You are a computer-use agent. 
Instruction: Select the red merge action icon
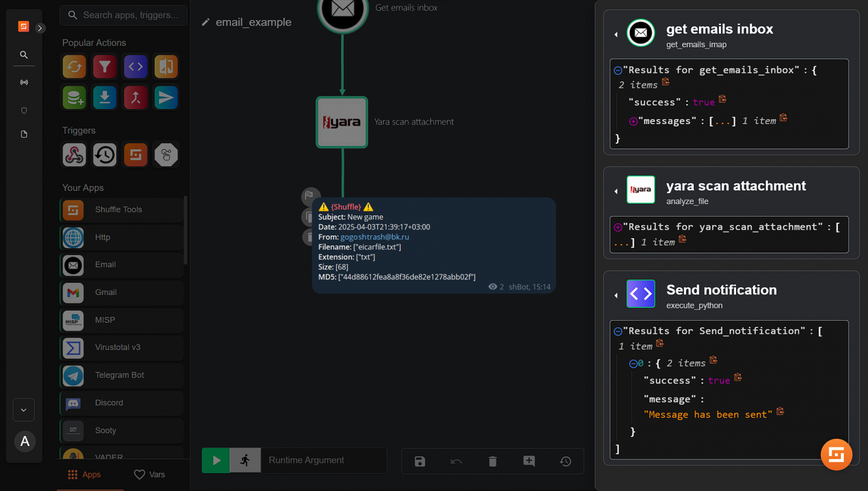tap(135, 97)
